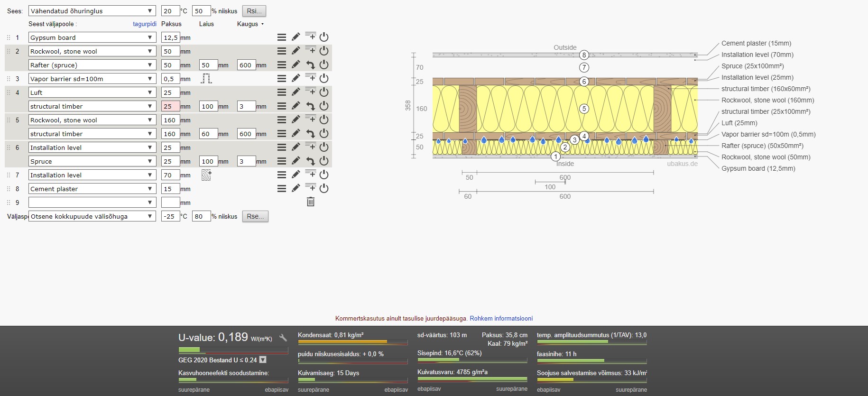
Task: Open the Otsene kokkupuude välisõhuga dropdown
Action: click(x=92, y=216)
